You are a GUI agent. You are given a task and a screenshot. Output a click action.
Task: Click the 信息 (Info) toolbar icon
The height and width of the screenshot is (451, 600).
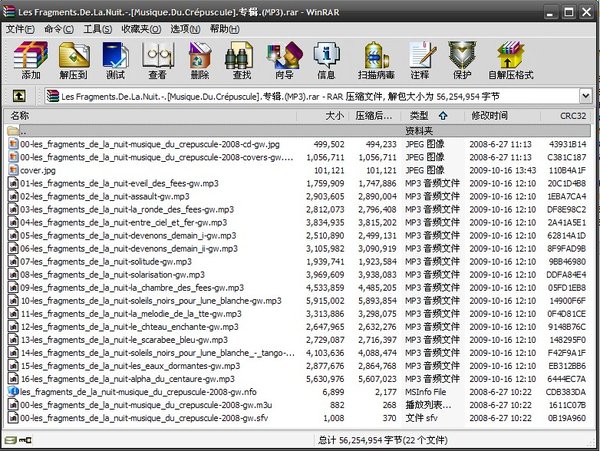pyautogui.click(x=326, y=60)
